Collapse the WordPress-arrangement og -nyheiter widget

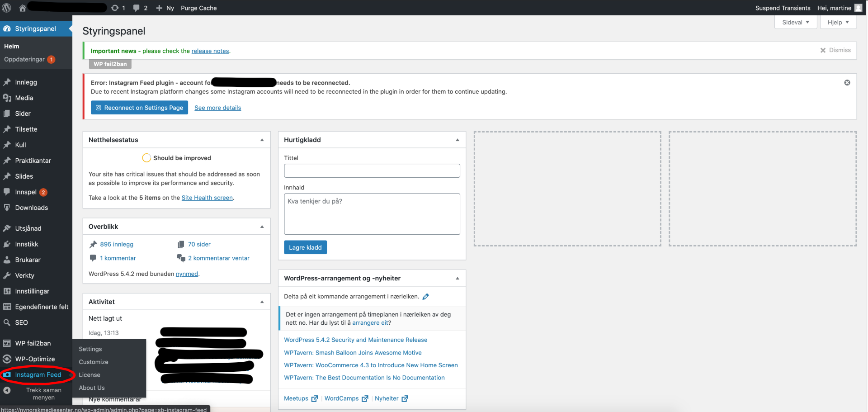(x=457, y=278)
